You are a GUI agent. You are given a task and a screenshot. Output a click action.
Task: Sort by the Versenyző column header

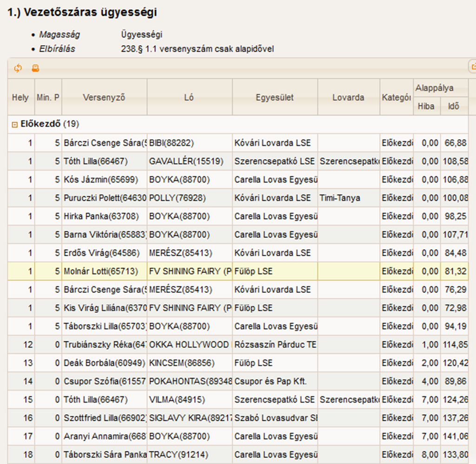click(104, 97)
